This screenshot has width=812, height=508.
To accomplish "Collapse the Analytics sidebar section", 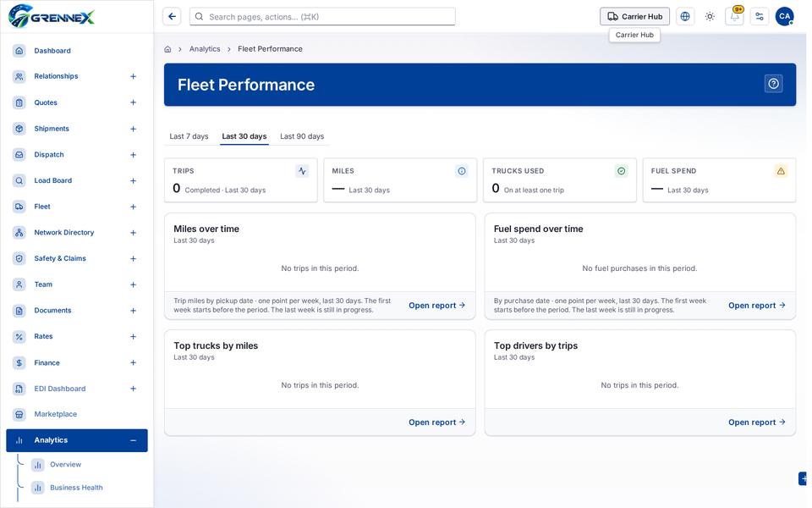I will click(133, 440).
